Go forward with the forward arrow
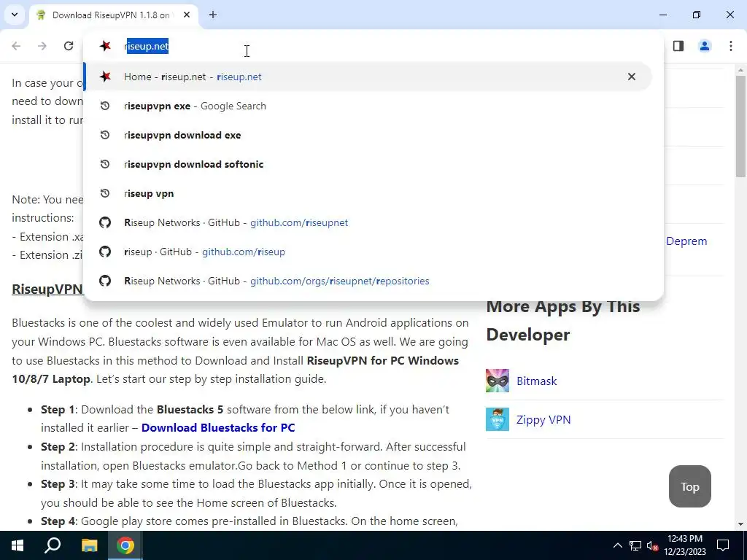Screen dimensions: 747x560 tap(42, 46)
